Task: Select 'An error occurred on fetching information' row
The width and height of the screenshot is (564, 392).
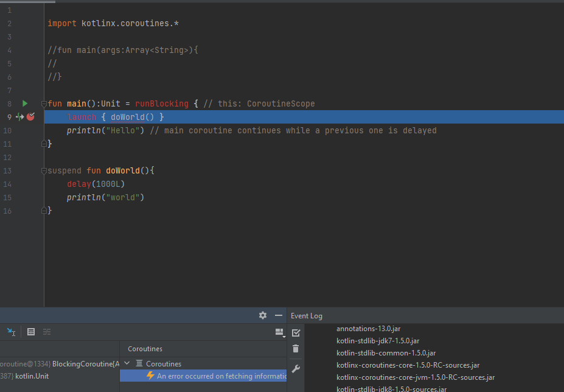Action: pyautogui.click(x=203, y=376)
